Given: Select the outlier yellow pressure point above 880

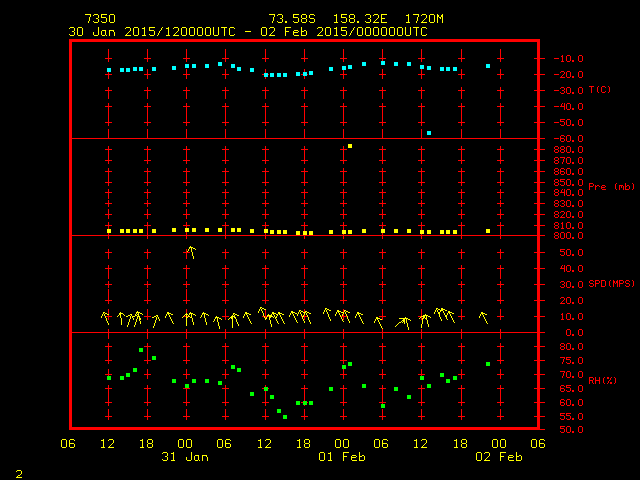Looking at the screenshot, I should tap(350, 146).
